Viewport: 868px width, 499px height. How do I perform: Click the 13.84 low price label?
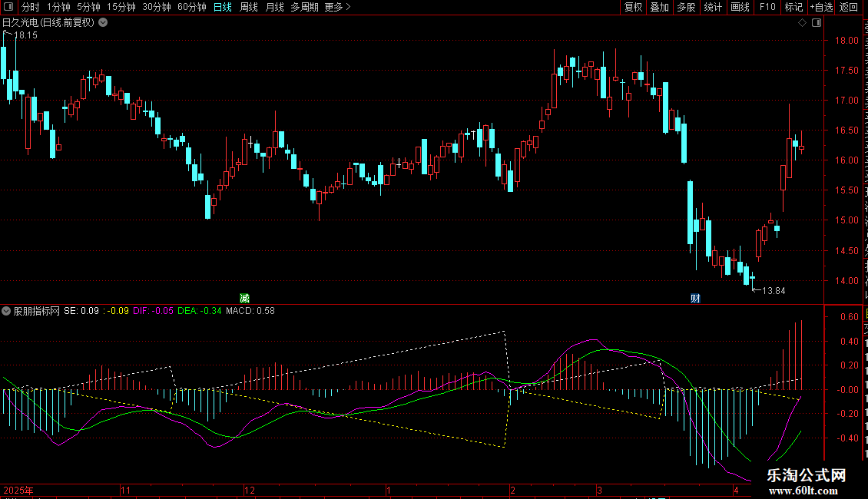[x=774, y=290]
